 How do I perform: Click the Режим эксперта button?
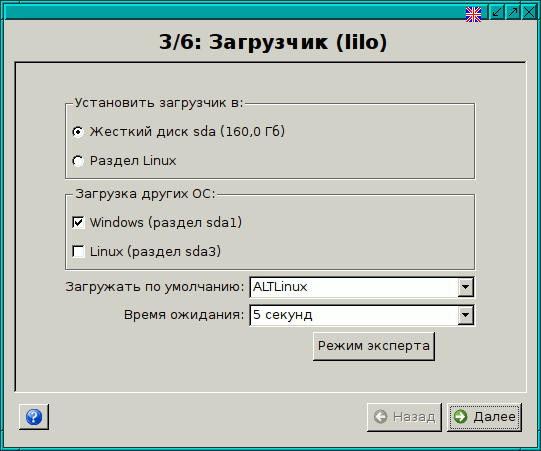pyautogui.click(x=374, y=346)
